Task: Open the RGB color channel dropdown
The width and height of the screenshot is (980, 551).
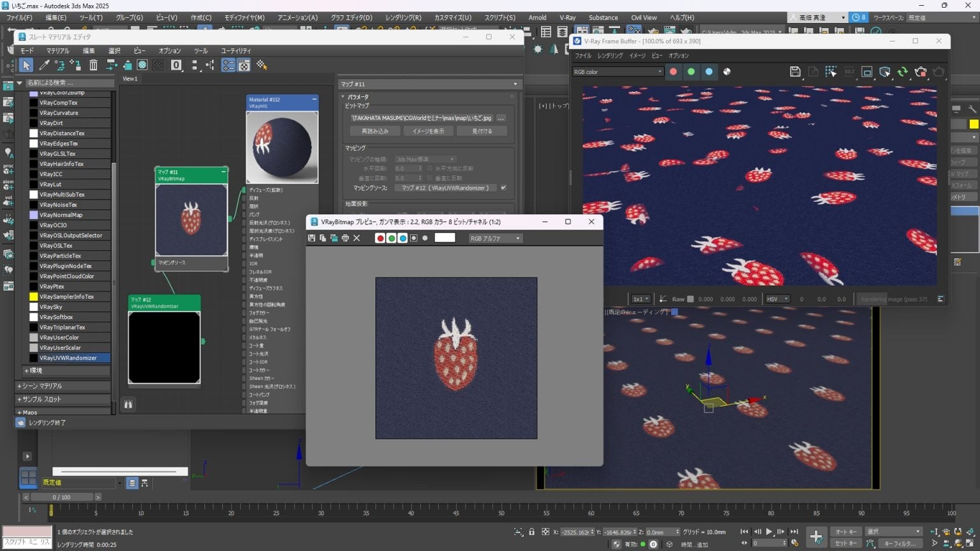Action: (617, 72)
